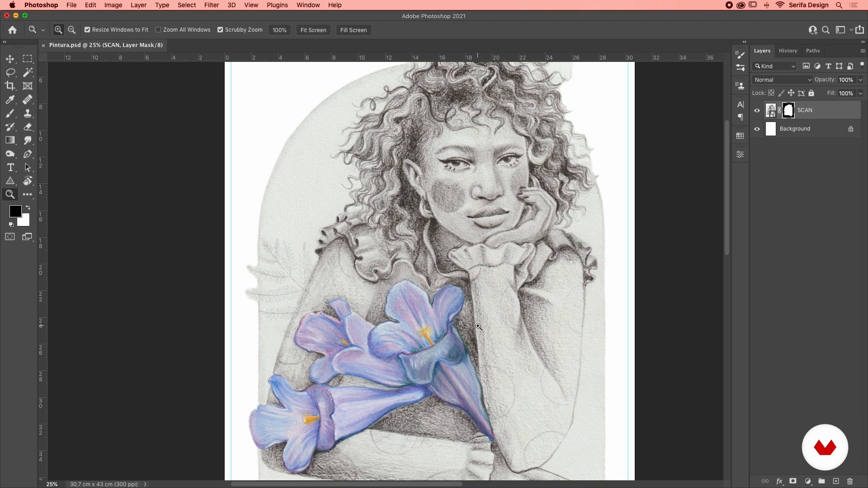Create a new layer group

click(821, 481)
